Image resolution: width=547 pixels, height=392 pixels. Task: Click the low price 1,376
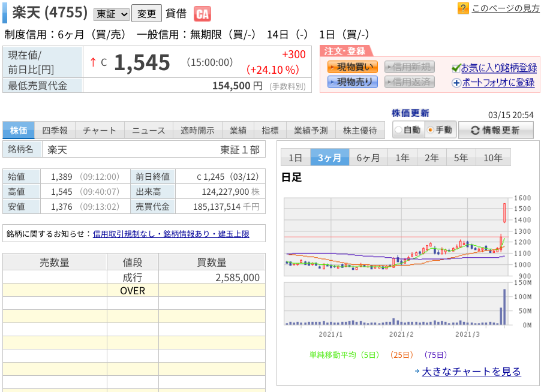62,206
